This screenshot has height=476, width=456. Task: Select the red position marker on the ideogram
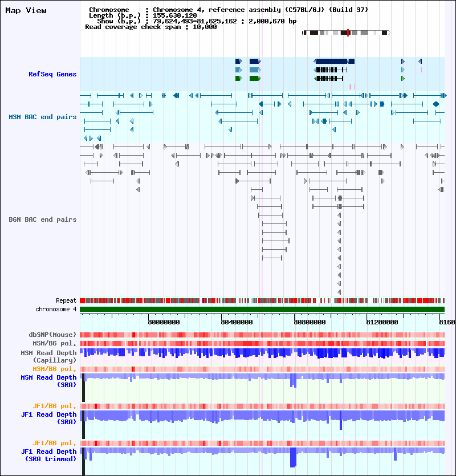tap(348, 32)
